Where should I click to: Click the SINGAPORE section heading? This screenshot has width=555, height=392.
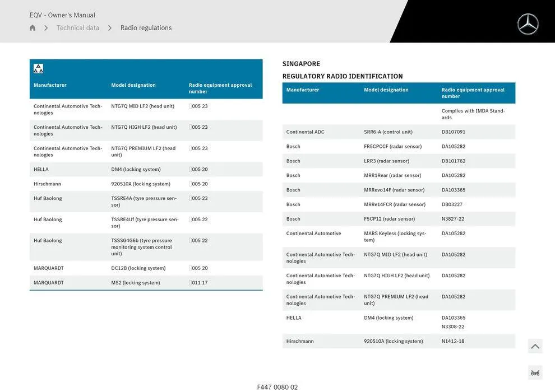pos(301,63)
